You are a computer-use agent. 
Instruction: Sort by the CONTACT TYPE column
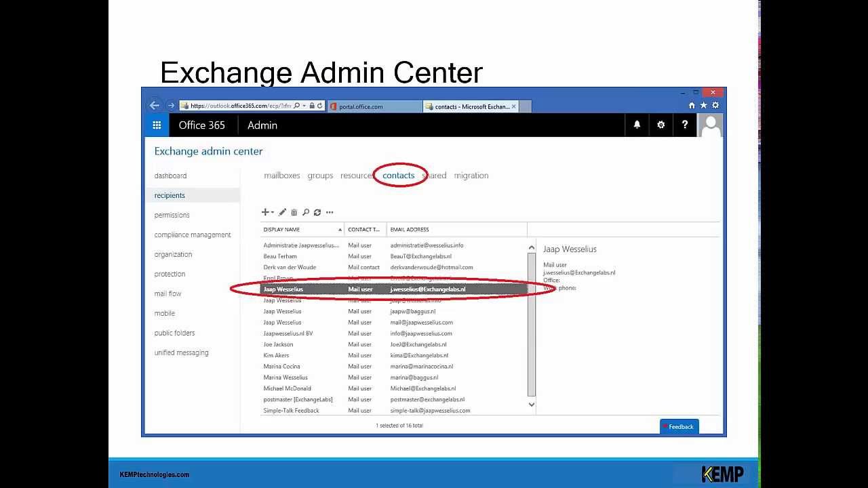point(366,229)
